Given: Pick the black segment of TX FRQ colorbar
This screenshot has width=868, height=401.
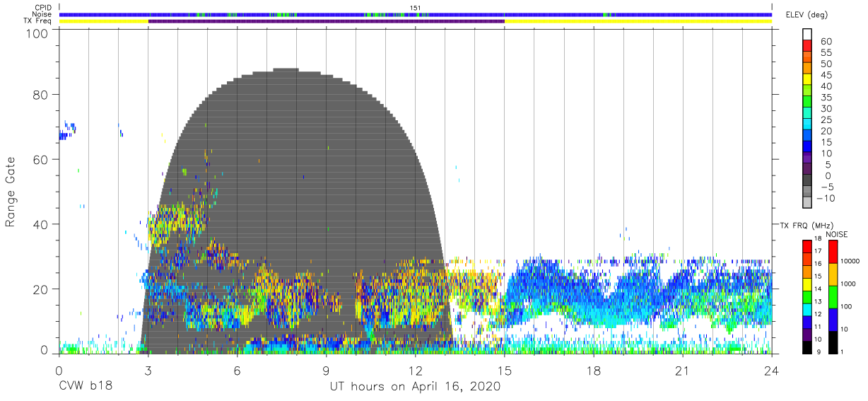Looking at the screenshot, I should (807, 347).
